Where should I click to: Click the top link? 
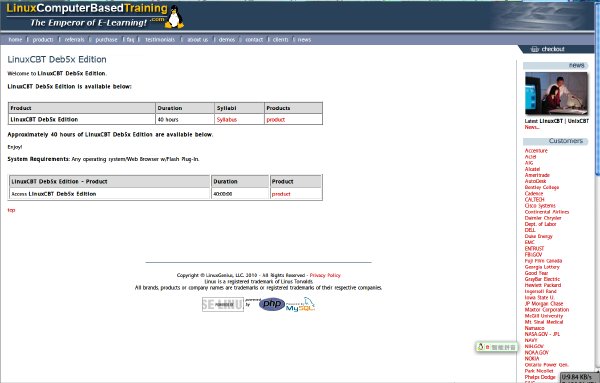[x=11, y=210]
